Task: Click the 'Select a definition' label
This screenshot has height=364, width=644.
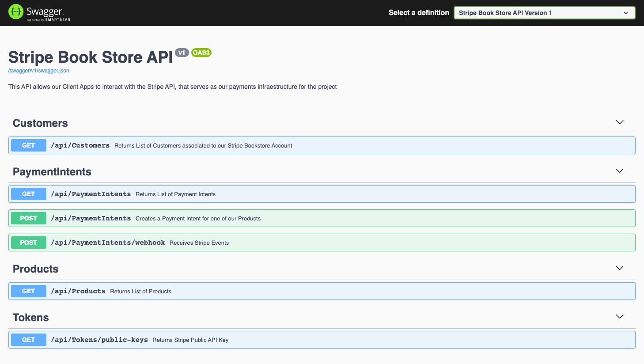Action: click(419, 13)
